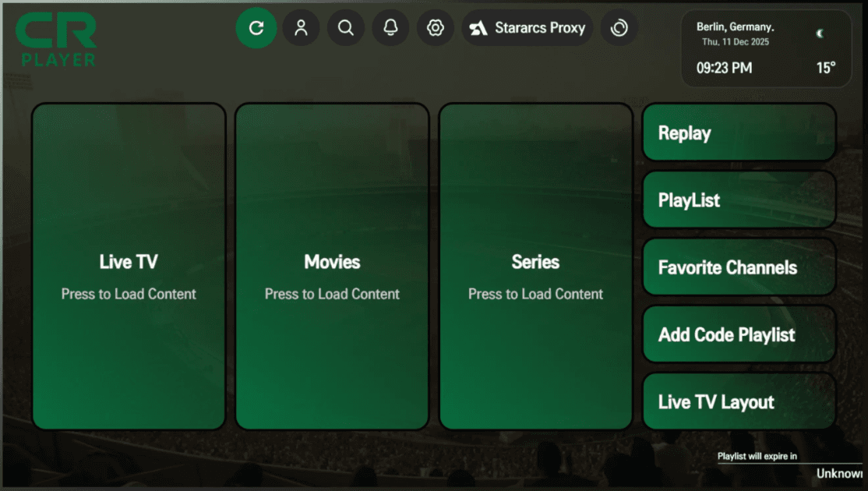Toggle night mode with the moon icon
The image size is (868, 491).
click(x=820, y=34)
